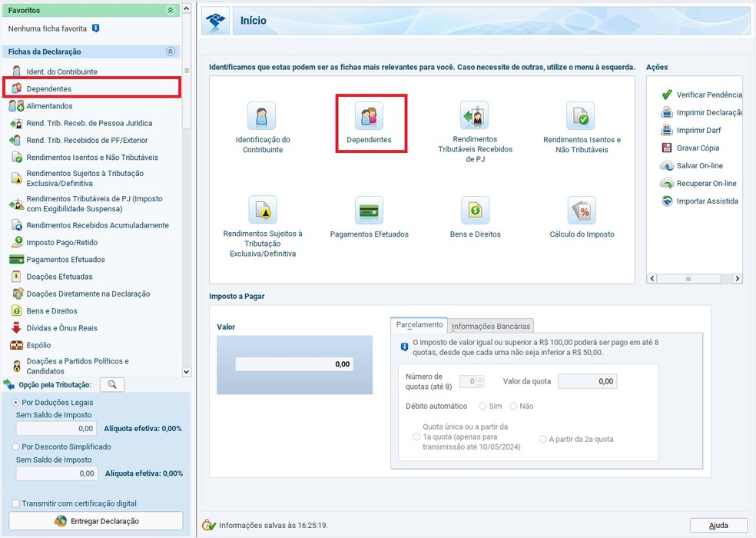Select Por Desconto Simplificado radio option
The height and width of the screenshot is (538, 756).
[x=16, y=447]
